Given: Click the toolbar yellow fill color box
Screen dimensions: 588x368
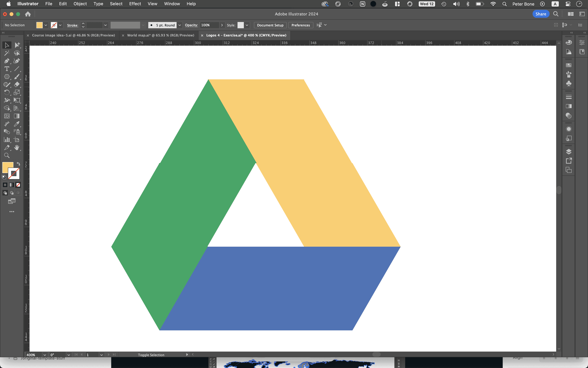Looking at the screenshot, I should click(6, 166).
